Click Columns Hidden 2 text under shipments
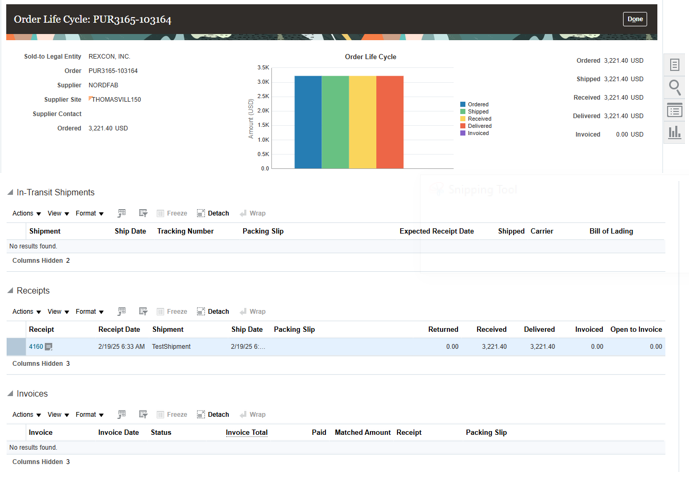689x477 pixels. point(41,260)
